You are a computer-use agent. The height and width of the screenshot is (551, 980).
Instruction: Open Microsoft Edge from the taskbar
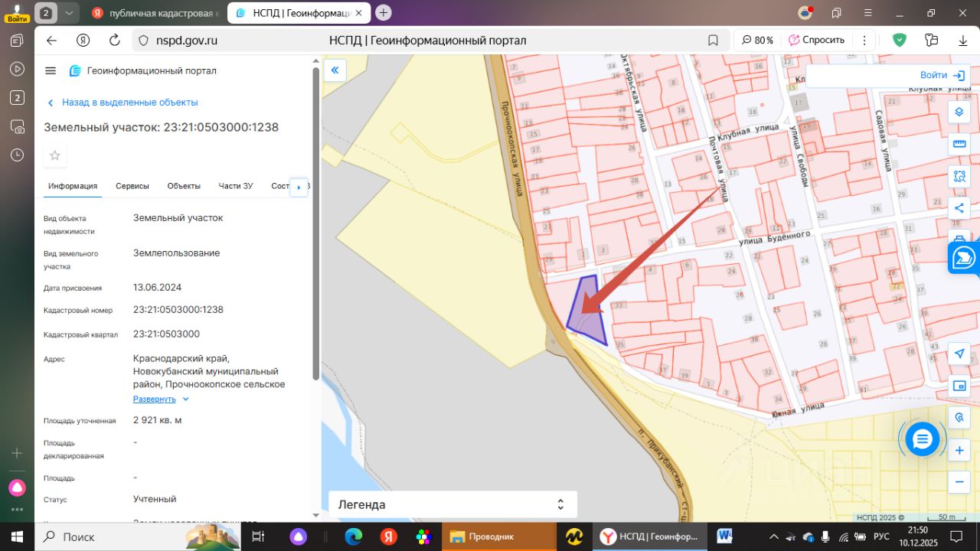pyautogui.click(x=353, y=536)
